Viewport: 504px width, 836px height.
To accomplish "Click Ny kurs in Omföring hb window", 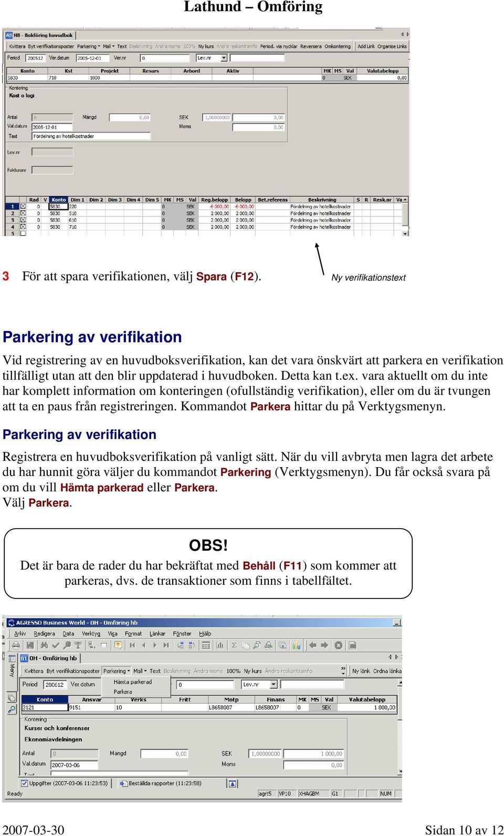I will click(x=253, y=671).
